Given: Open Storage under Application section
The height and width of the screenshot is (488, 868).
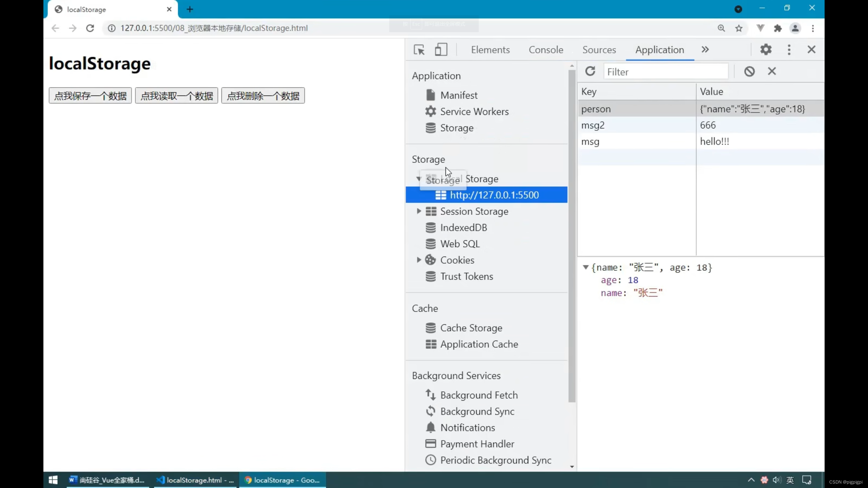Looking at the screenshot, I should [x=450, y=128].
